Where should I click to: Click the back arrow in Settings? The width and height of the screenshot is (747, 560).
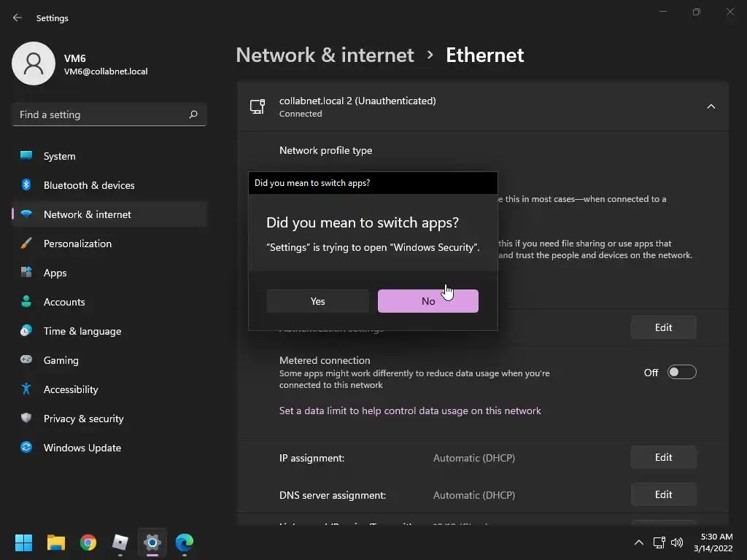pyautogui.click(x=18, y=18)
